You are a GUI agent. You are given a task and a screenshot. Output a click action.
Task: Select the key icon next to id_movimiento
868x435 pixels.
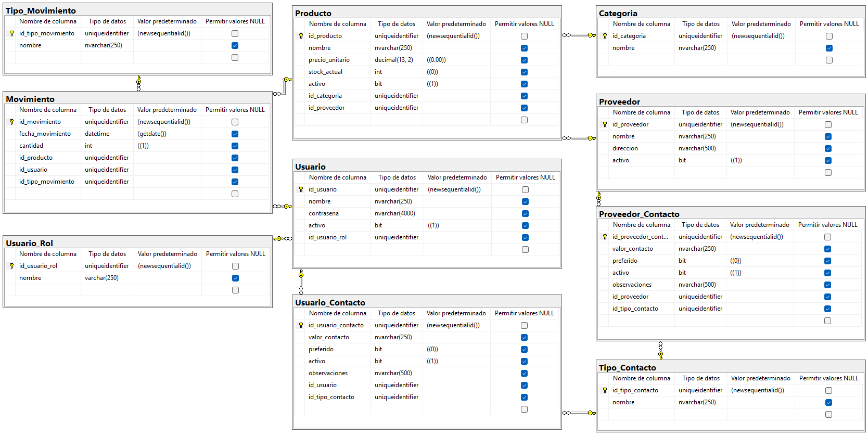point(11,122)
